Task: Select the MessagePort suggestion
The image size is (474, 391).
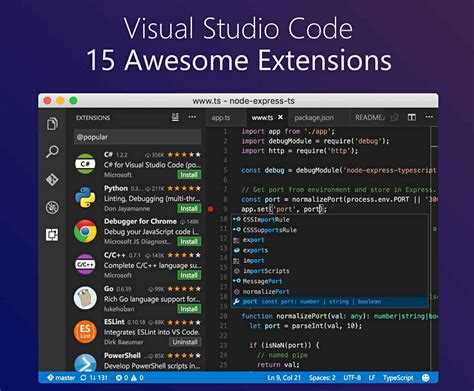Action: pos(330,281)
